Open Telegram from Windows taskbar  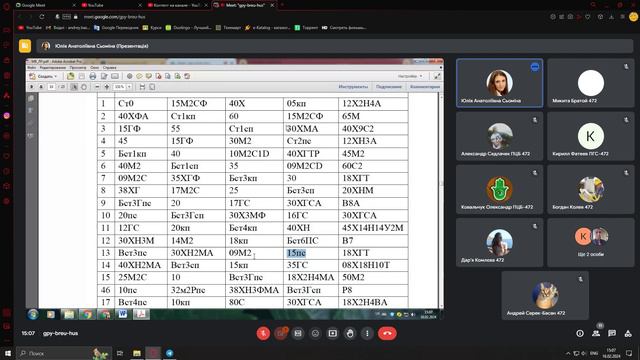170,353
